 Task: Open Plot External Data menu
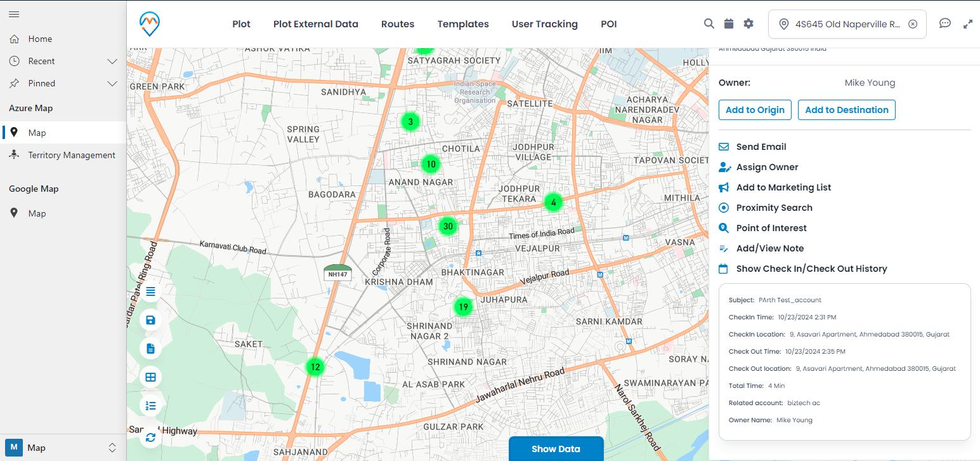tap(316, 24)
